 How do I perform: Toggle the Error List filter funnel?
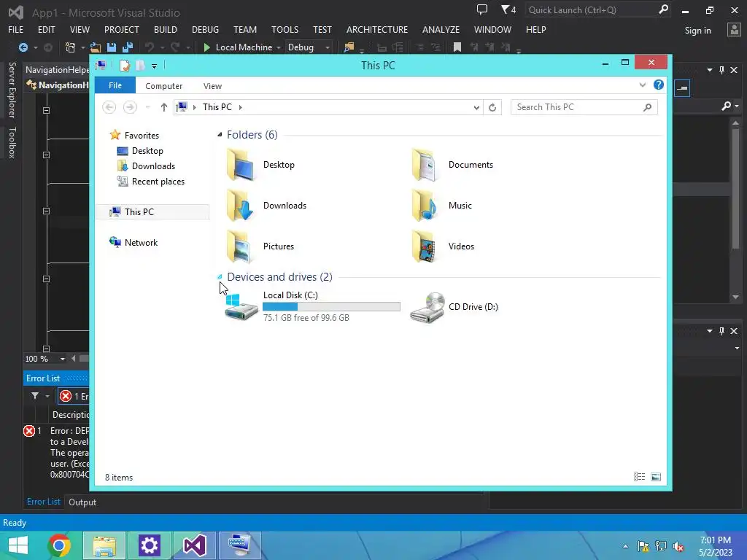35,396
